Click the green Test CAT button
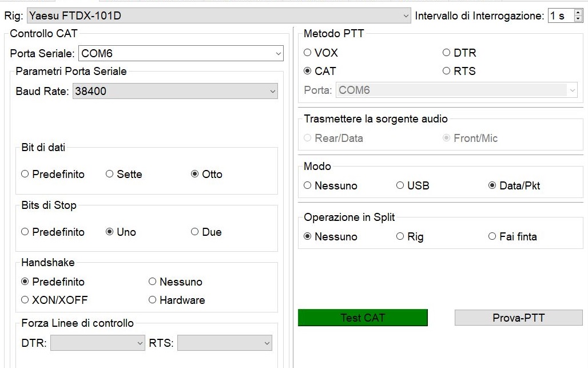The image size is (588, 368). [x=363, y=318]
